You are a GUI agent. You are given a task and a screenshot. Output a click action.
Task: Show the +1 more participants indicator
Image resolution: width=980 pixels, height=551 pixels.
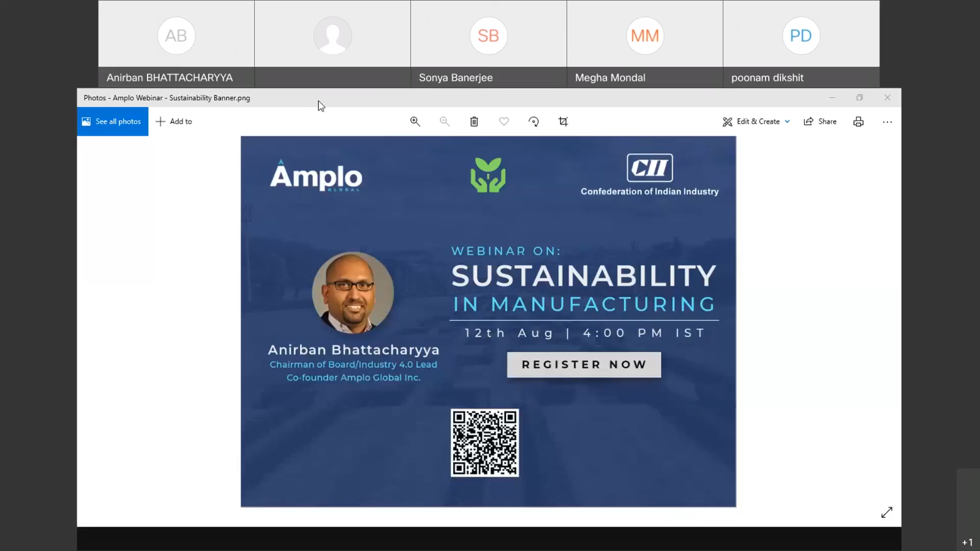[968, 542]
